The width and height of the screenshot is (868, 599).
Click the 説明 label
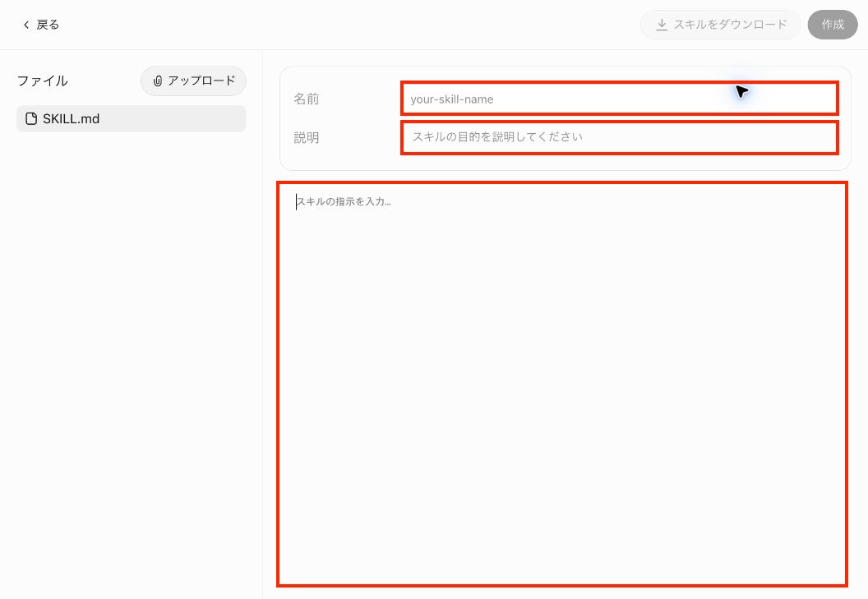click(306, 137)
